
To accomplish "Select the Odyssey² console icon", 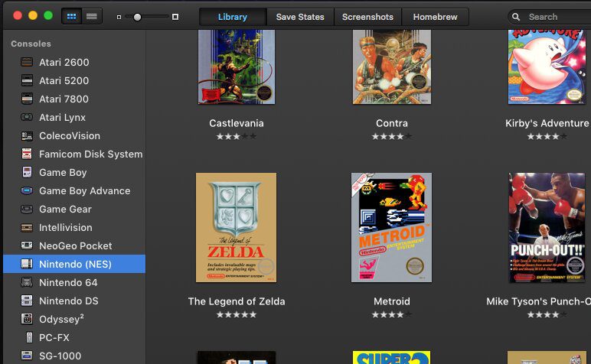I will point(27,319).
